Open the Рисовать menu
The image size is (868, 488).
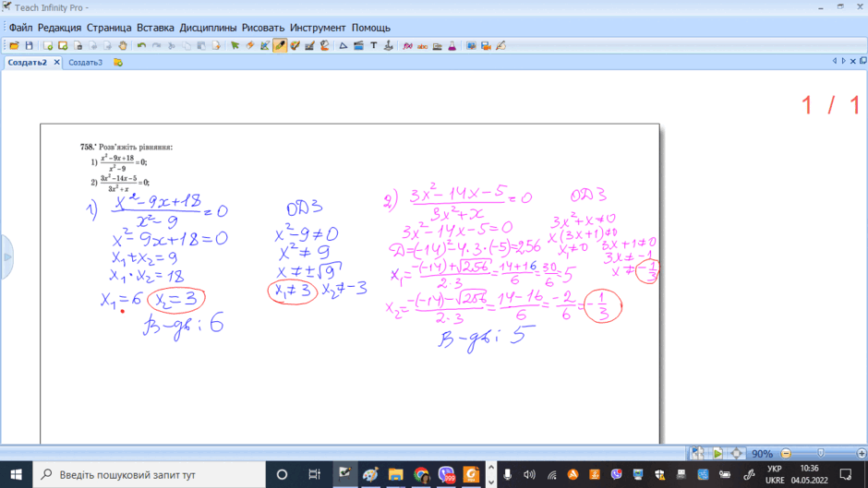pyautogui.click(x=263, y=28)
